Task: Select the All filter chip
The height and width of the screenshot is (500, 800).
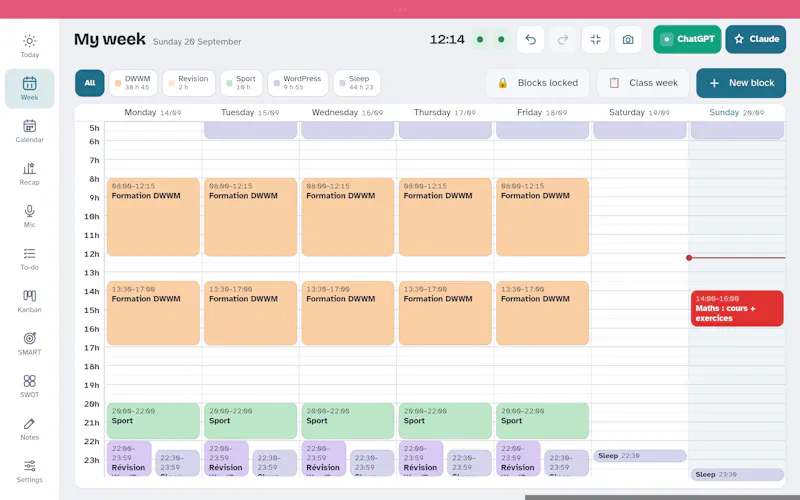Action: (x=90, y=83)
